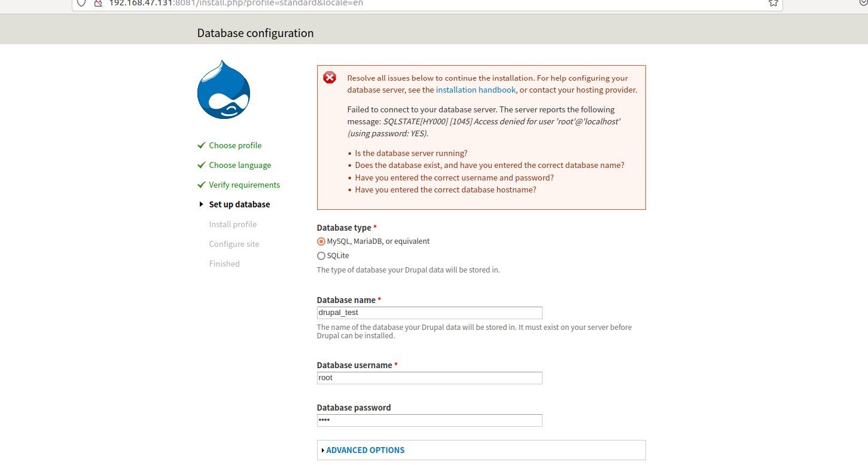Open the installation handbook link

point(476,90)
